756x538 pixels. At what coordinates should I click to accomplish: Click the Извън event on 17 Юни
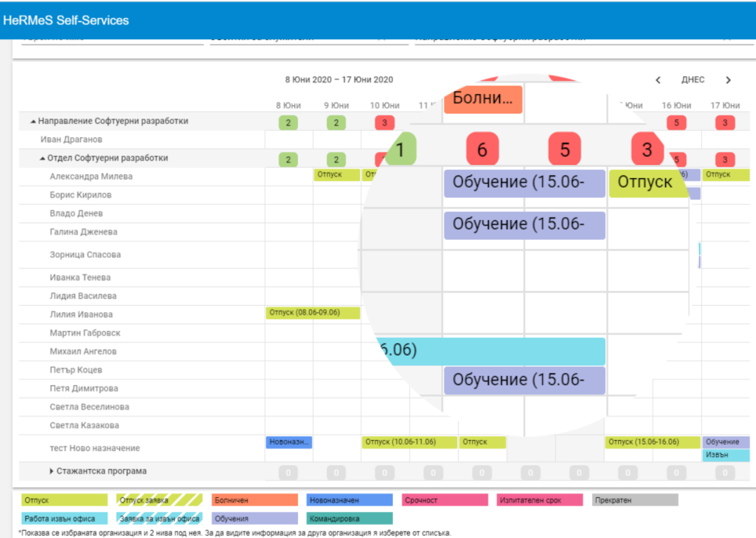coord(726,455)
